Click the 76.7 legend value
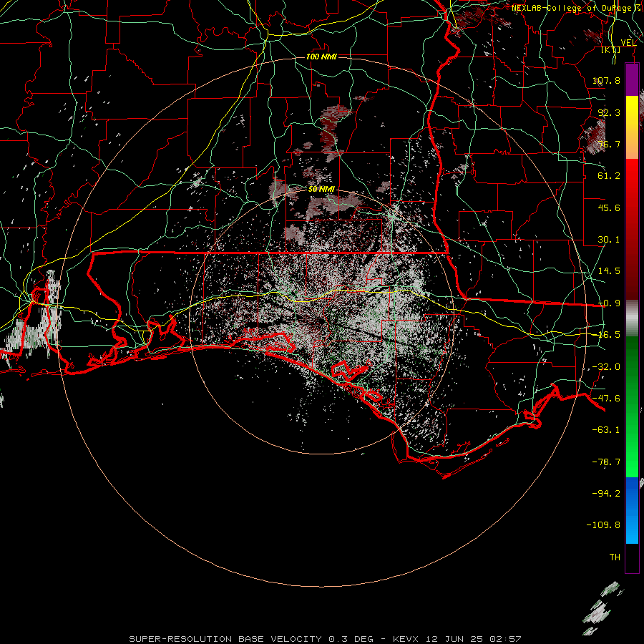The width and height of the screenshot is (644, 644). click(x=609, y=144)
